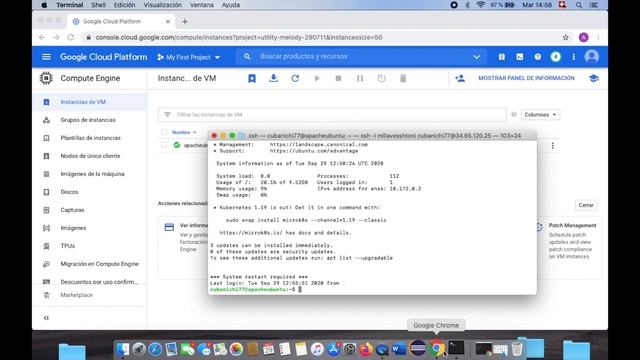
Task: Click the stop instance square icon
Action: (338, 78)
